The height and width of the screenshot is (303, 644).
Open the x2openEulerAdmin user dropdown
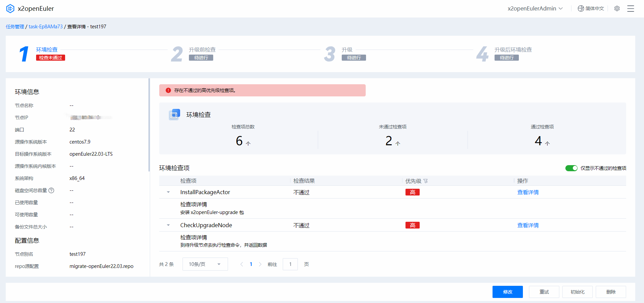[535, 8]
